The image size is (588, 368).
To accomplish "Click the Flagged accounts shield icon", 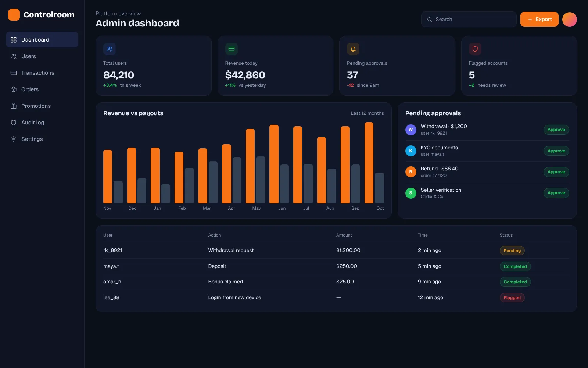I will pos(475,49).
